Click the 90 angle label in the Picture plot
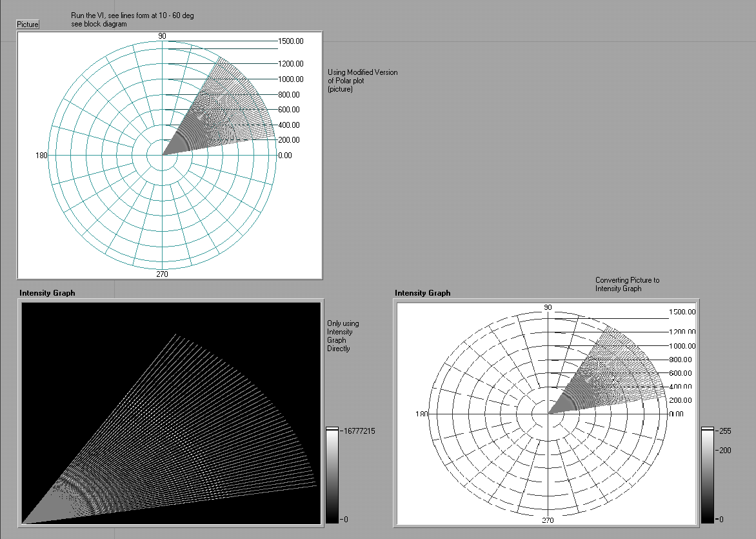Viewport: 756px width, 539px height. click(x=162, y=36)
